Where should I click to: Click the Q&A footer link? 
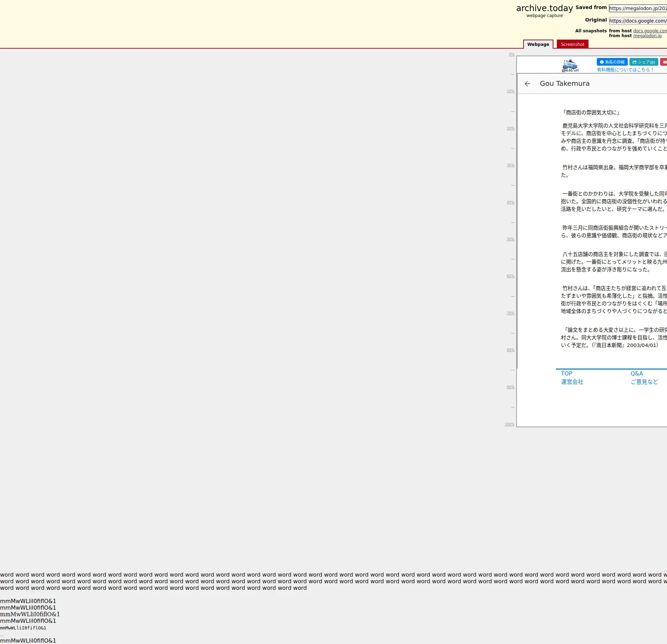tap(636, 373)
